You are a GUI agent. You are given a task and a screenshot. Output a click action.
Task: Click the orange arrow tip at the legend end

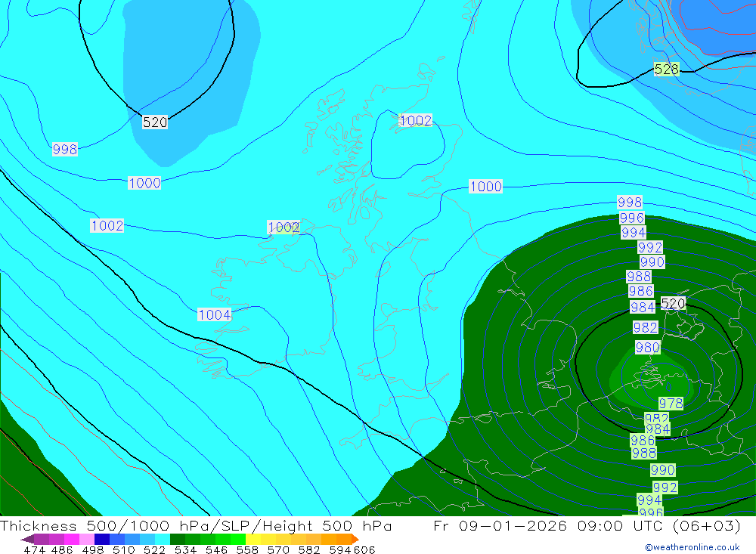click(355, 539)
